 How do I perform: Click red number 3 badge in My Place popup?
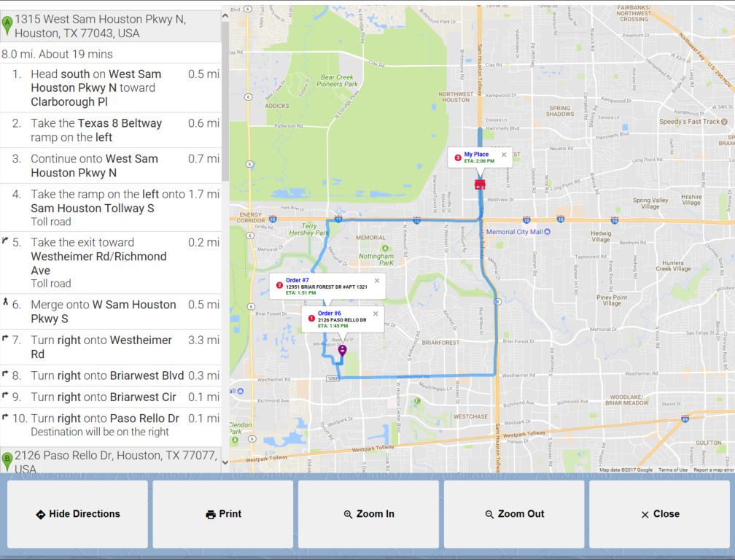coord(458,157)
